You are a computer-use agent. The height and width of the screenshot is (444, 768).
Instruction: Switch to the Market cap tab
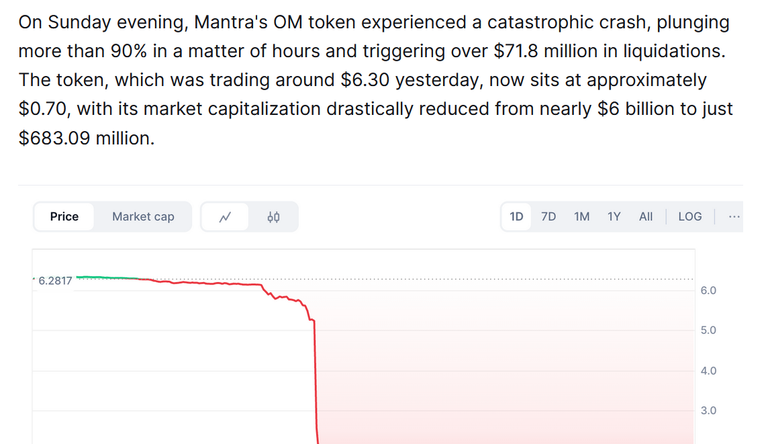(x=143, y=217)
